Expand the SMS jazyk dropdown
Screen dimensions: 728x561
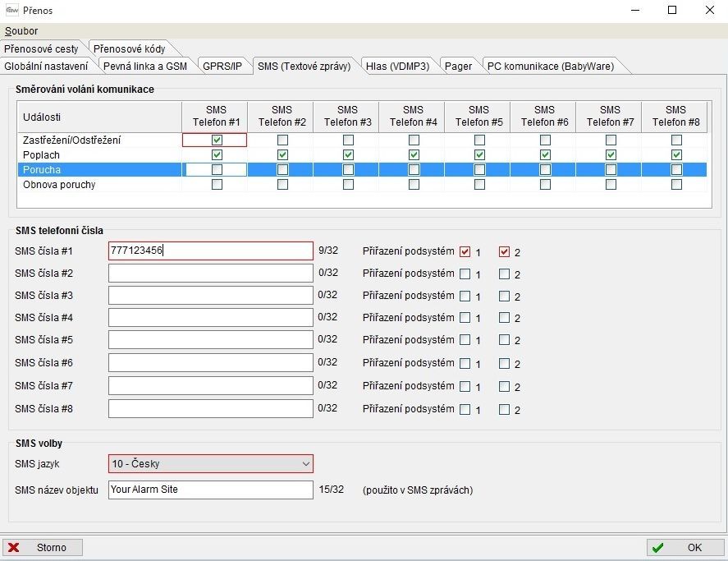tap(303, 464)
